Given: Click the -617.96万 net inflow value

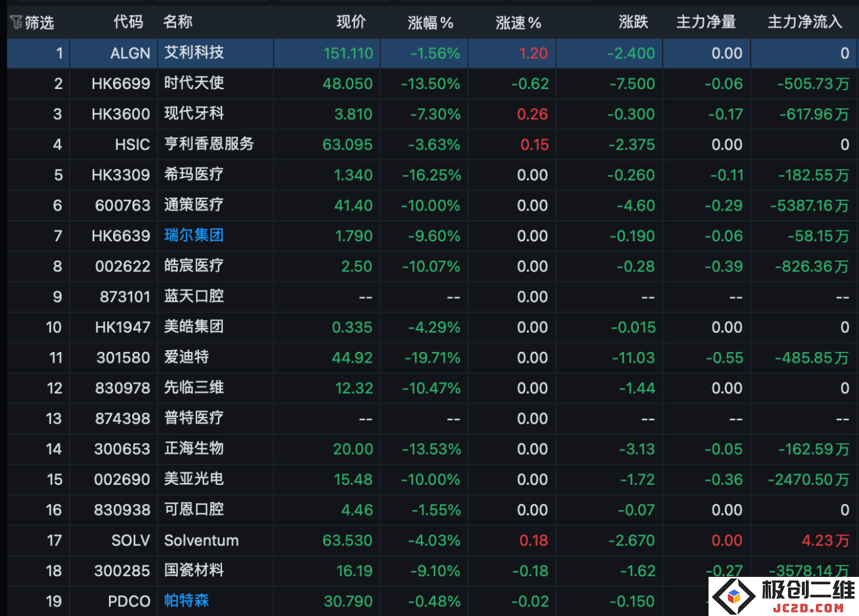Looking at the screenshot, I should click(x=814, y=114).
